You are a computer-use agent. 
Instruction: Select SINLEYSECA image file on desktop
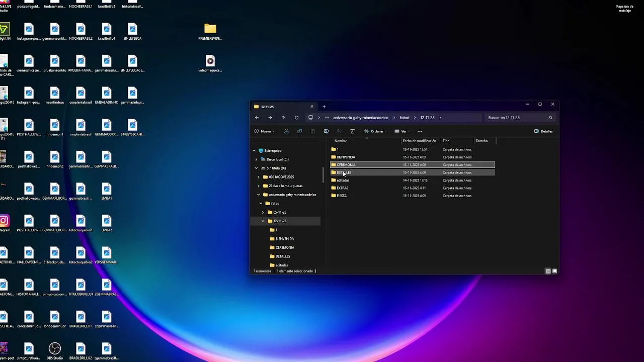click(132, 32)
